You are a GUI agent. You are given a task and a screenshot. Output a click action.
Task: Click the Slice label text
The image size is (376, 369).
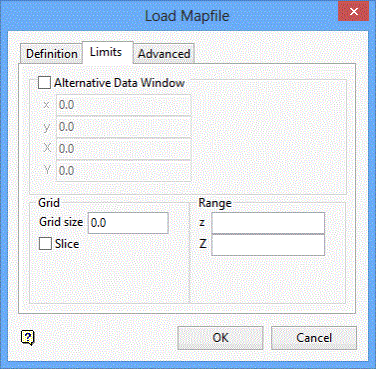tap(67, 244)
